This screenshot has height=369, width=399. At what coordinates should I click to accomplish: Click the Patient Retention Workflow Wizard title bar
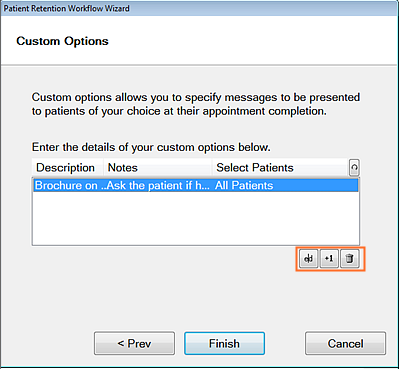tap(199, 8)
